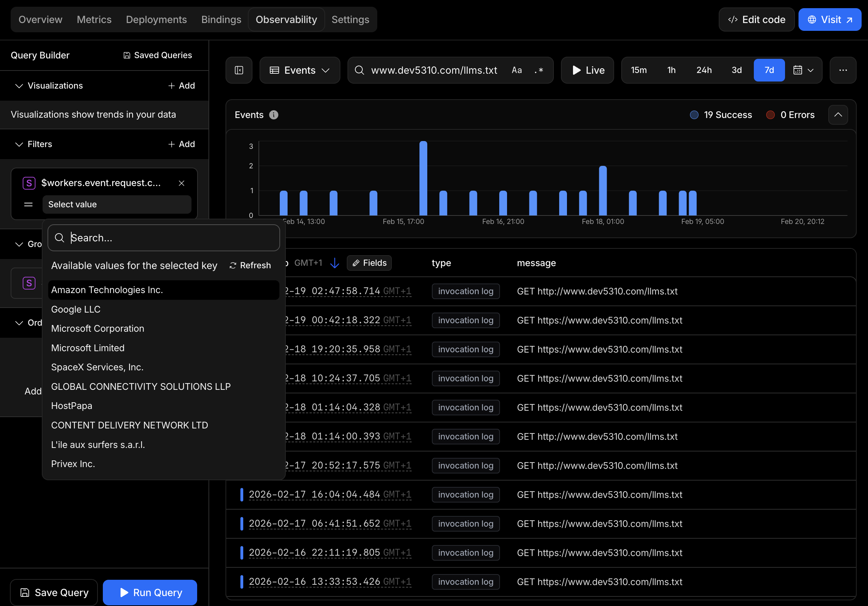
Task: Toggle the sidebar panel icon
Action: coord(239,70)
